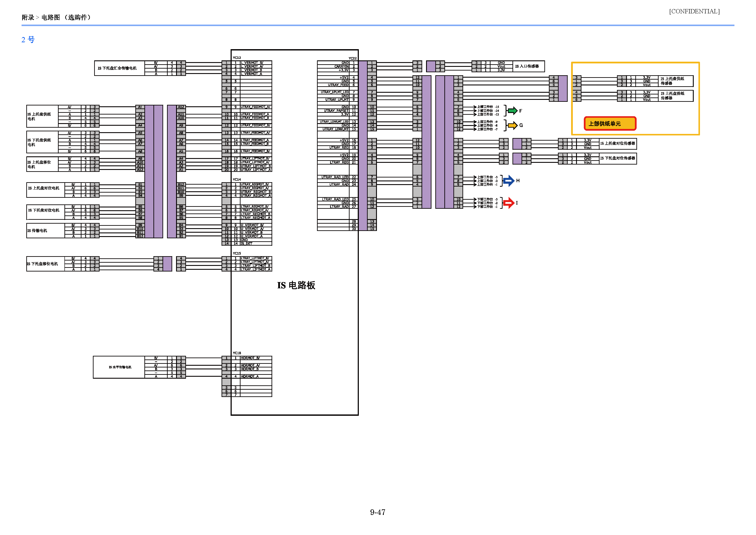Select the IS 上托盘对位电机 box
The height and width of the screenshot is (535, 756).
pyautogui.click(x=45, y=190)
